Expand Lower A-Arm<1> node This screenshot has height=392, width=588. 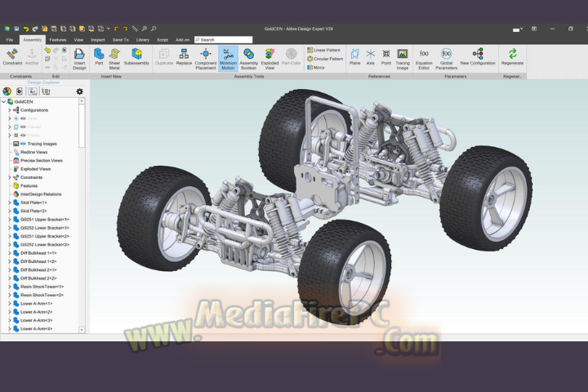(x=10, y=304)
